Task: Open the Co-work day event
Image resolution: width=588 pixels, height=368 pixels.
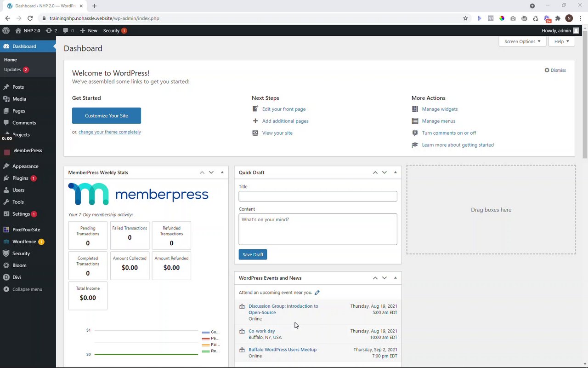Action: [x=262, y=331]
